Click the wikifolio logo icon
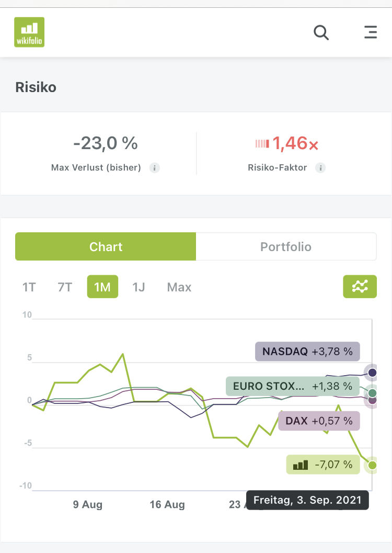The height and width of the screenshot is (553, 392). (29, 32)
